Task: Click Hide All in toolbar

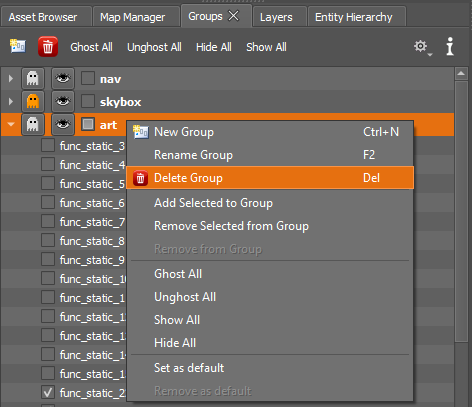Action: click(x=214, y=47)
